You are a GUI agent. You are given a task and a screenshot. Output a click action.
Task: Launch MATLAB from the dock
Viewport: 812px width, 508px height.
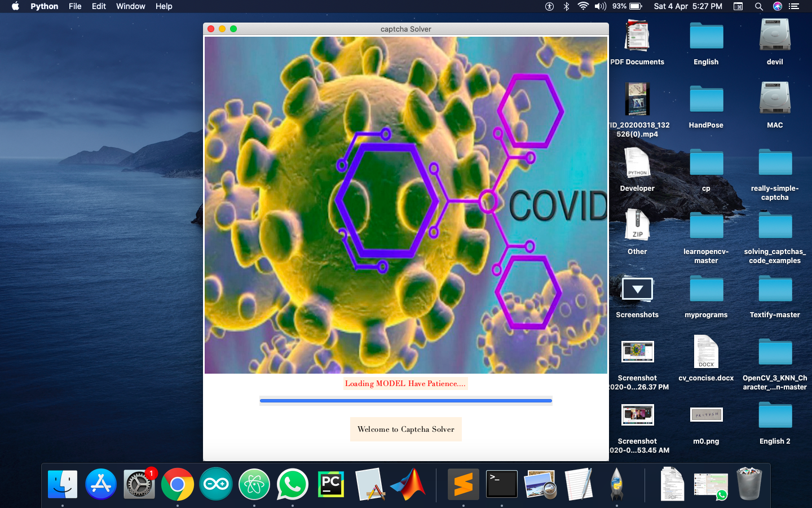[x=409, y=484]
